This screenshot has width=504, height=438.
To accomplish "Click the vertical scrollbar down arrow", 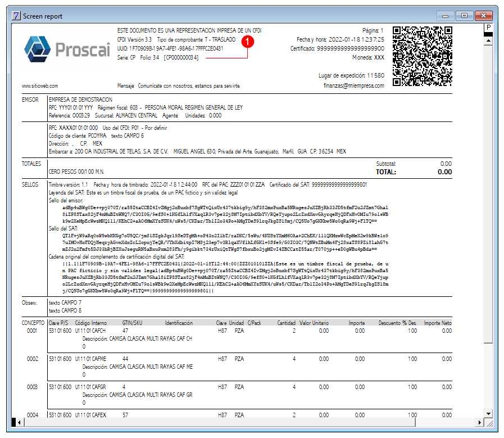I will pos(488,414).
